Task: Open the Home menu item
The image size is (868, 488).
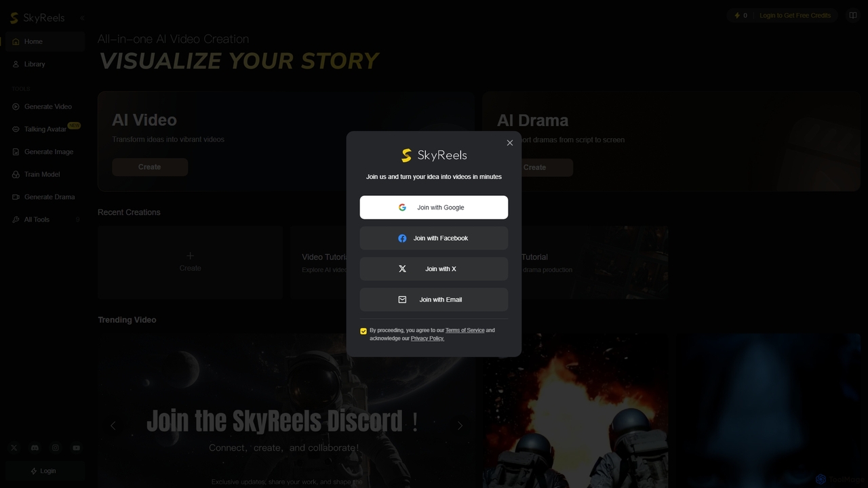Action: [45, 41]
